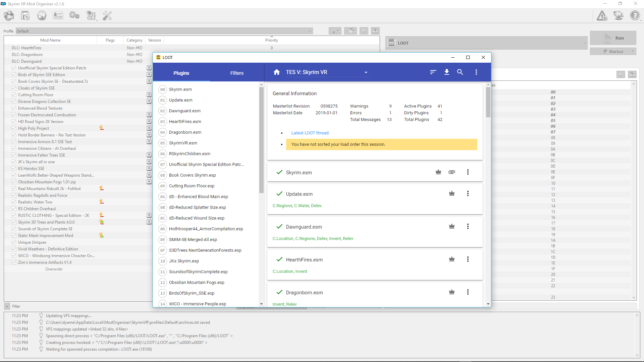
Task: Toggle Immersive Citizens - AI Overhaul checkbox
Action: coord(14,148)
